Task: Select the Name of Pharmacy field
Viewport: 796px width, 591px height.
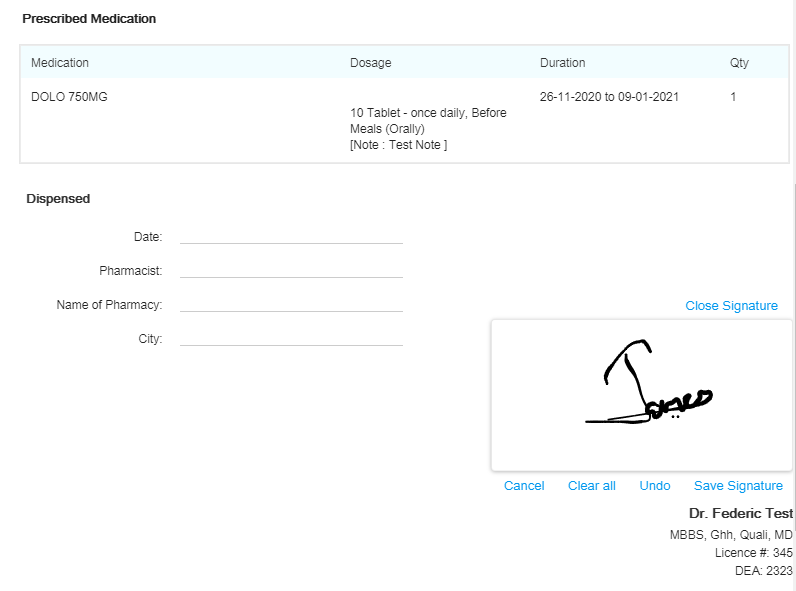Action: click(x=291, y=304)
